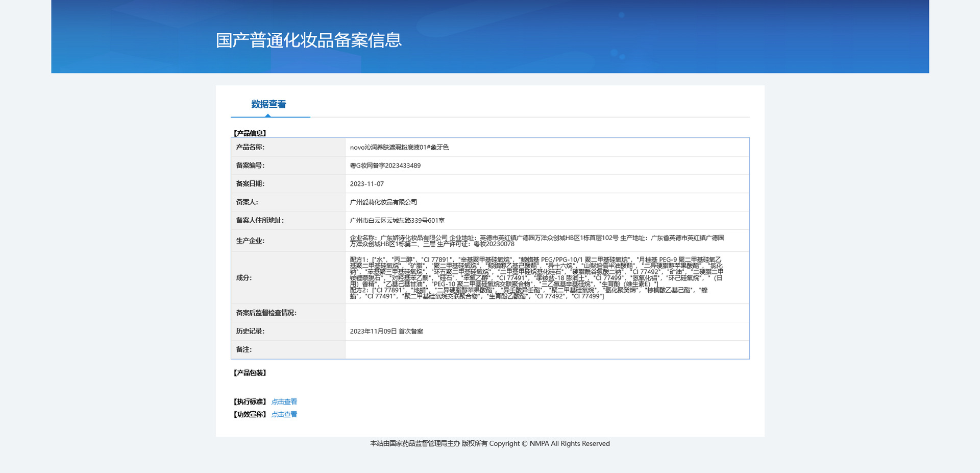Click the 备案日期 label cell
The width and height of the screenshot is (980, 473).
(x=288, y=184)
